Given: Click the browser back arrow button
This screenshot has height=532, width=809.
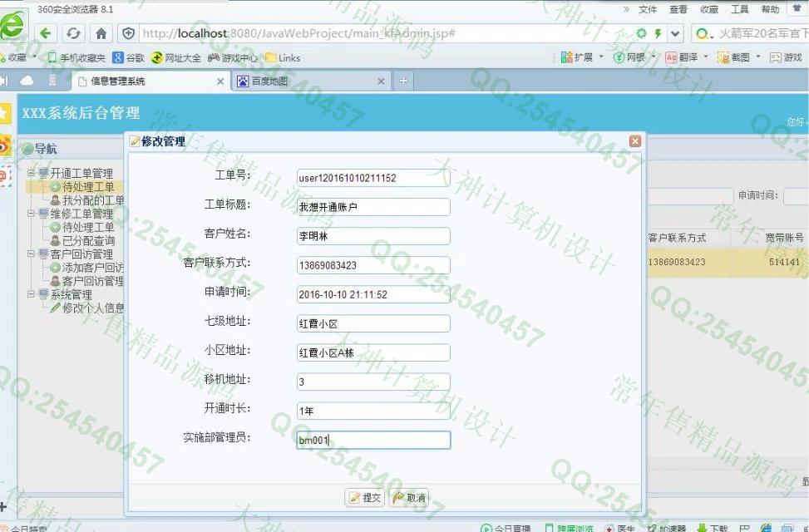Looking at the screenshot, I should point(46,33).
